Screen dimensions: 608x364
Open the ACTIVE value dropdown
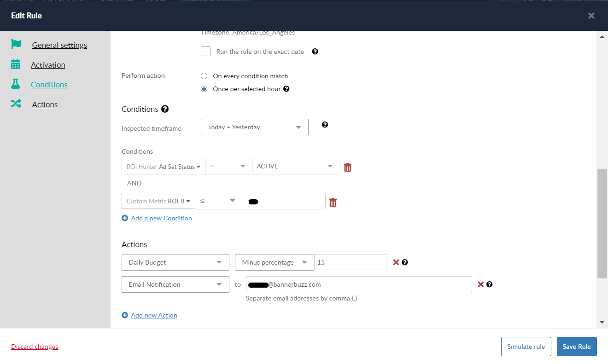[296, 167]
